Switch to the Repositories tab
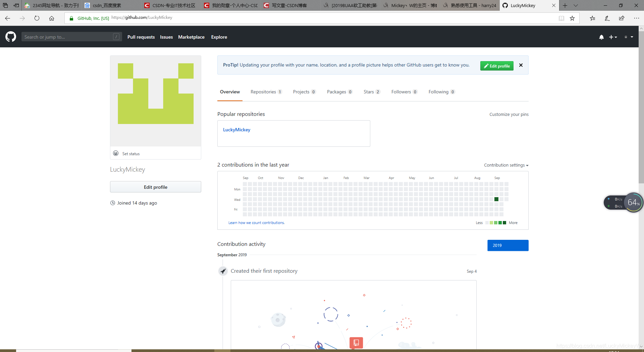644x352 pixels. click(266, 92)
